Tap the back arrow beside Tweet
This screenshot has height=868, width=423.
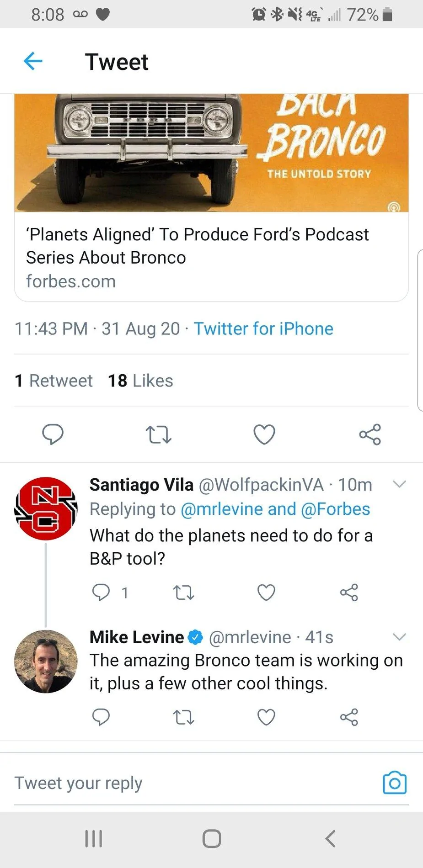click(33, 61)
